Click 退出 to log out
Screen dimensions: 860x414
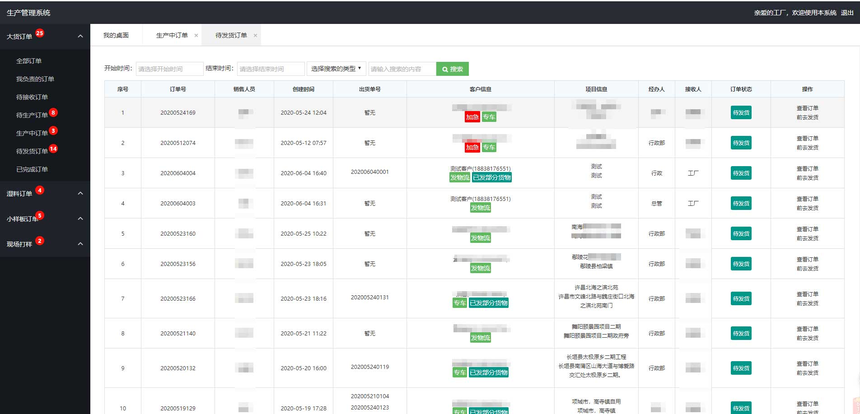tap(847, 12)
